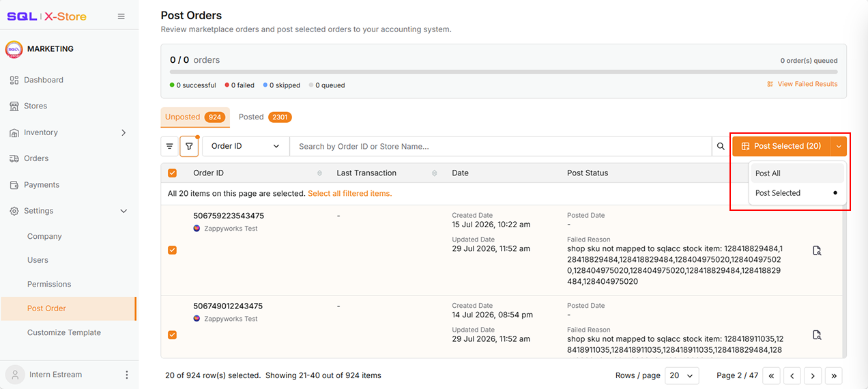Screen dimensions: 868x389
Task: Choose Post All from dropdown menu
Action: (x=797, y=173)
